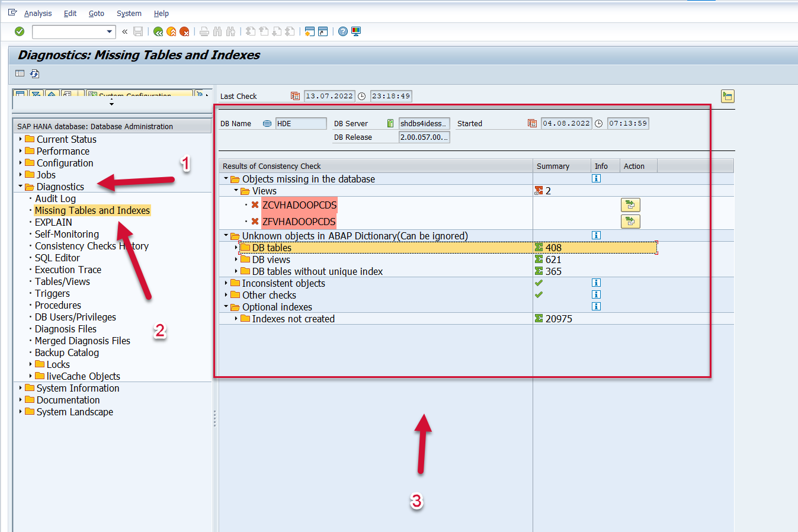Click the red Cancel icon in toolbar
Image resolution: width=798 pixels, height=532 pixels.
pyautogui.click(x=184, y=31)
